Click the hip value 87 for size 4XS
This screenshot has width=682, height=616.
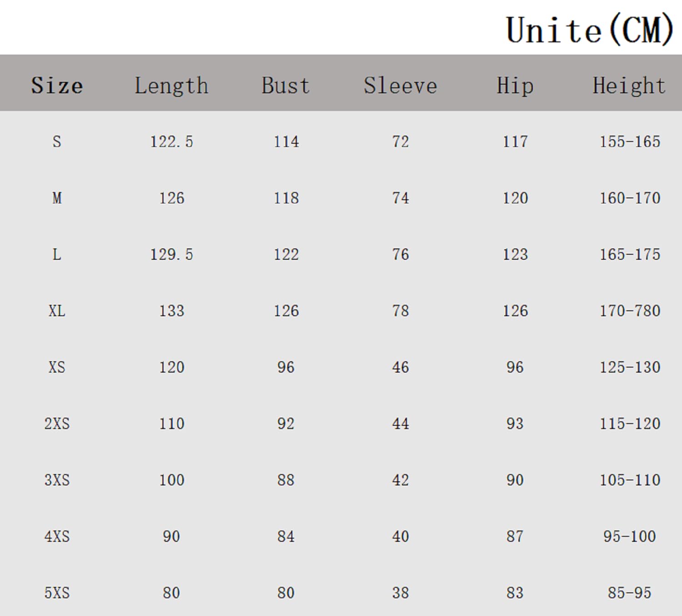click(x=515, y=536)
